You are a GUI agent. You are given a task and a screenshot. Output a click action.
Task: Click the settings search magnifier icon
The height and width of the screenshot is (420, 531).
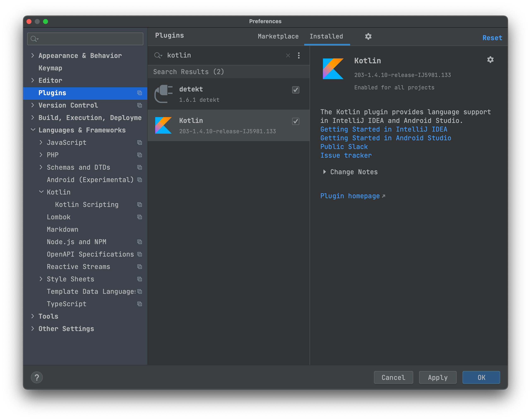pyautogui.click(x=34, y=39)
